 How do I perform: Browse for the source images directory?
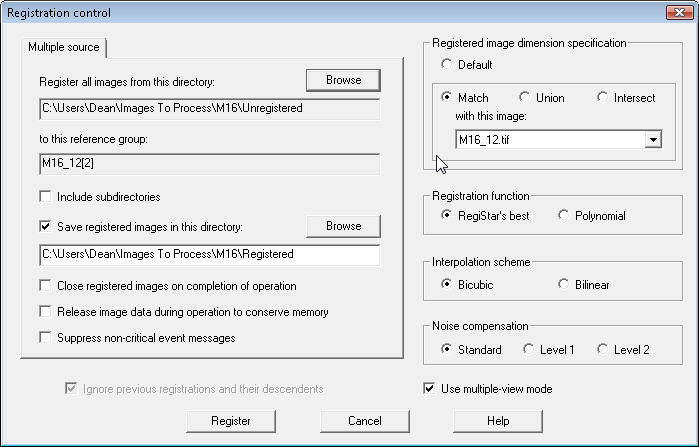(343, 79)
